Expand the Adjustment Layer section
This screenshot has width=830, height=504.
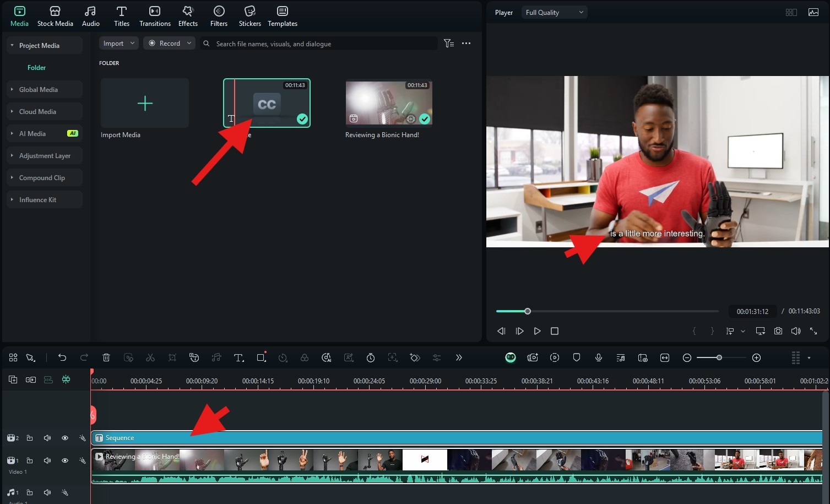(x=12, y=155)
